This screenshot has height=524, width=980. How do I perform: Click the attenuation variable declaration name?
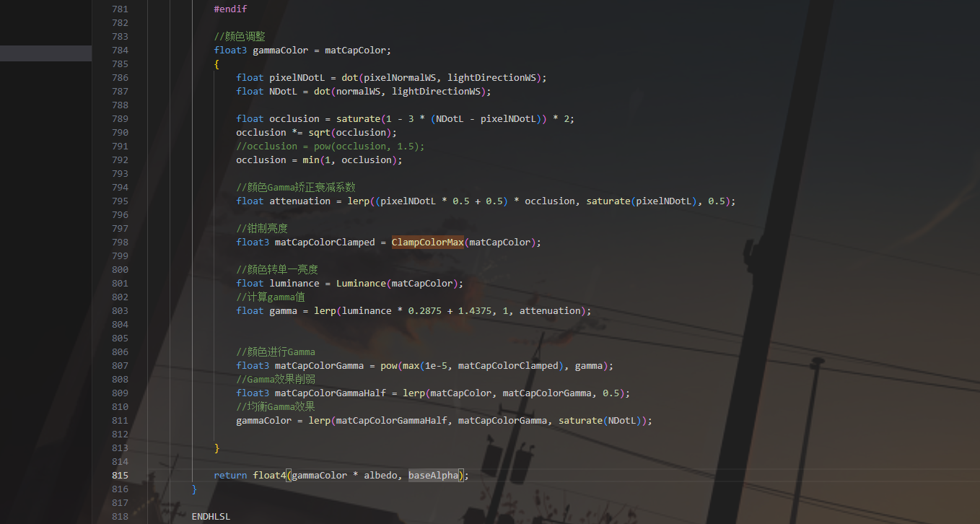pos(299,201)
